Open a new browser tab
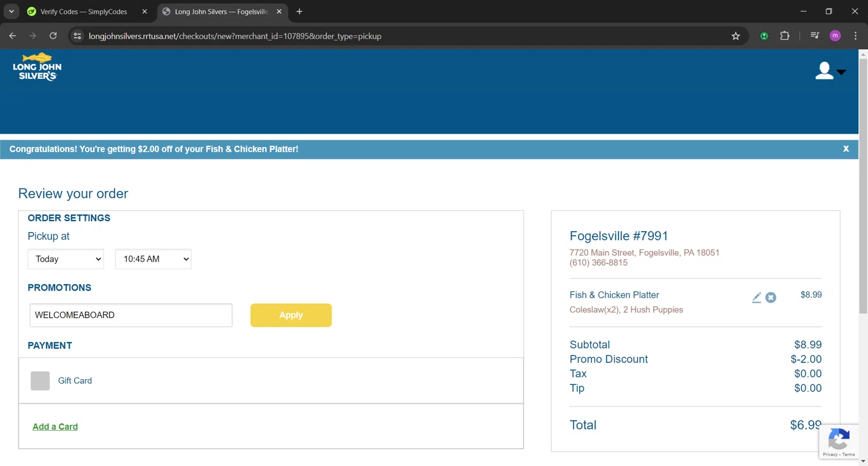This screenshot has width=868, height=466. (x=299, y=12)
